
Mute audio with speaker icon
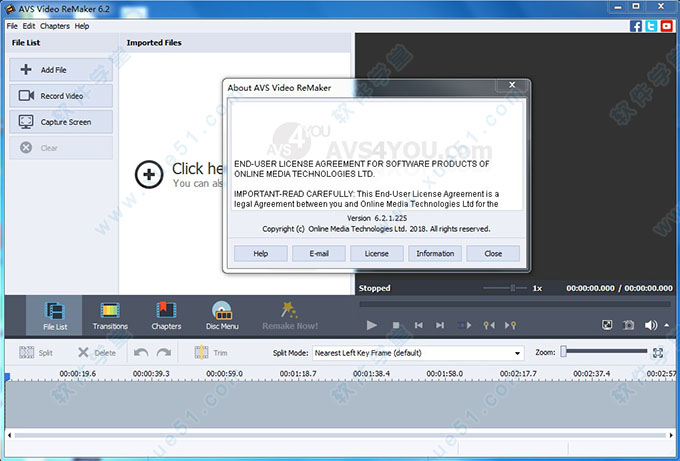coord(651,325)
